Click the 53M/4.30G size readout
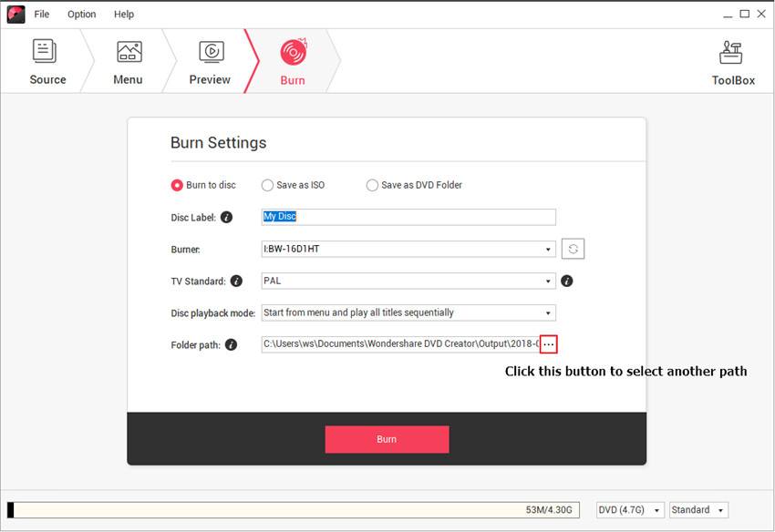The height and width of the screenshot is (532, 775). pos(549,510)
